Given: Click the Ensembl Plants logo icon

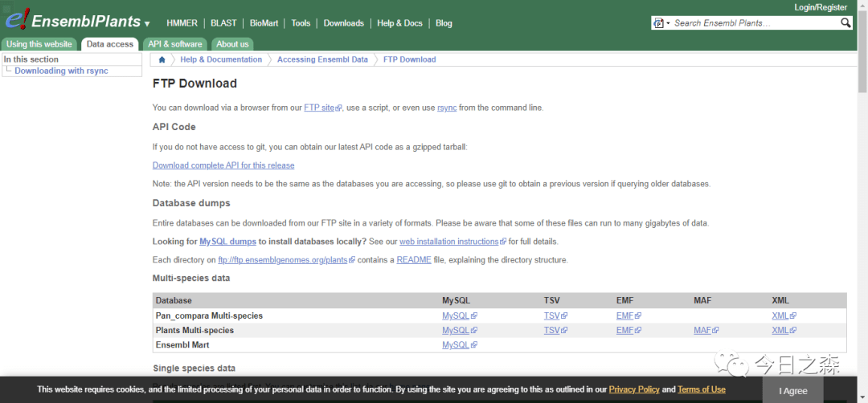Looking at the screenshot, I should coord(16,19).
